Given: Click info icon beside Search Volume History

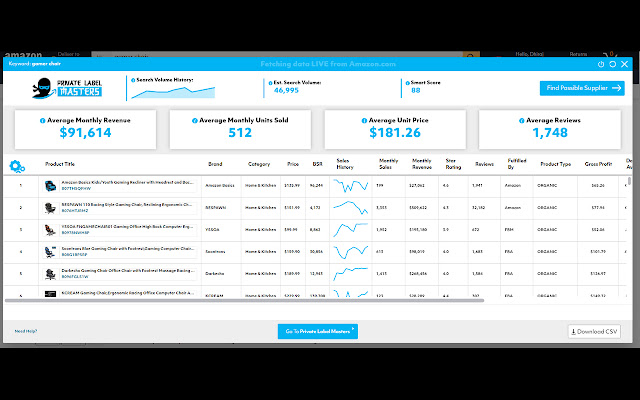Looking at the screenshot, I should 133,80.
